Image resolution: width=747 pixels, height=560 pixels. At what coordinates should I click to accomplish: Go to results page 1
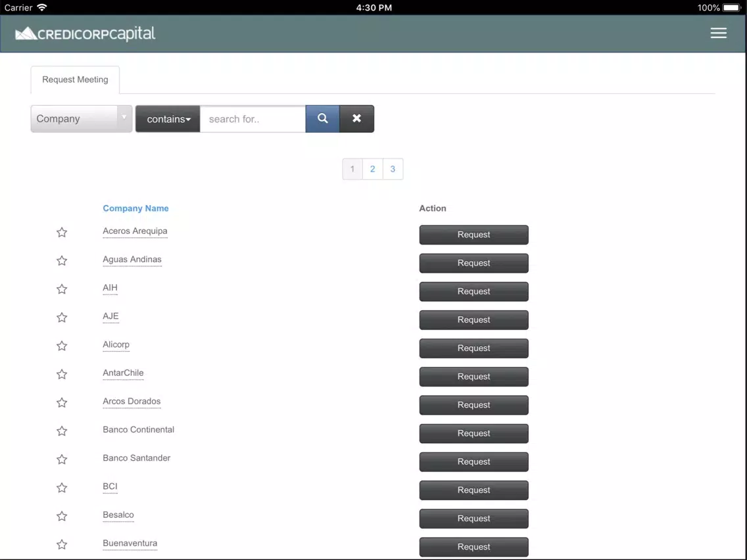352,169
